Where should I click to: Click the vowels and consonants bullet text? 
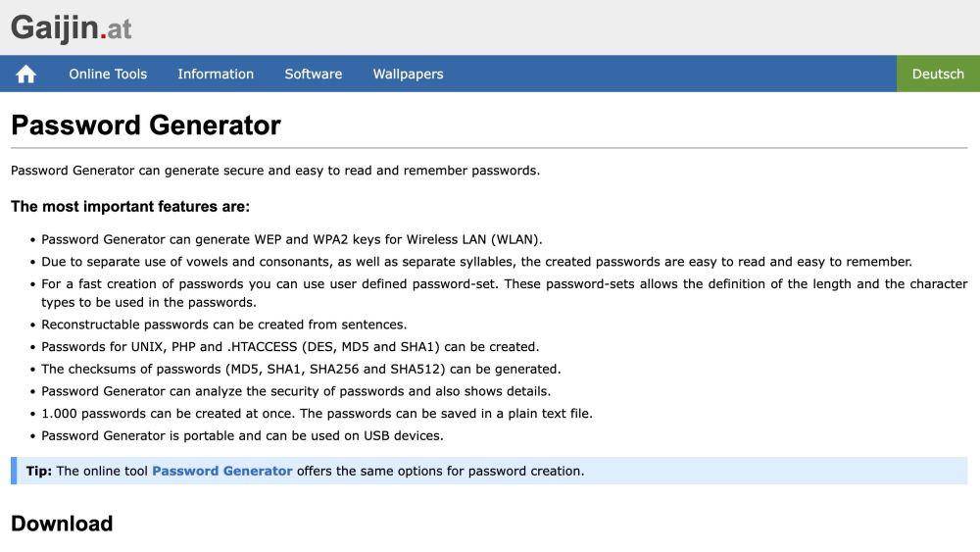pyautogui.click(x=477, y=262)
